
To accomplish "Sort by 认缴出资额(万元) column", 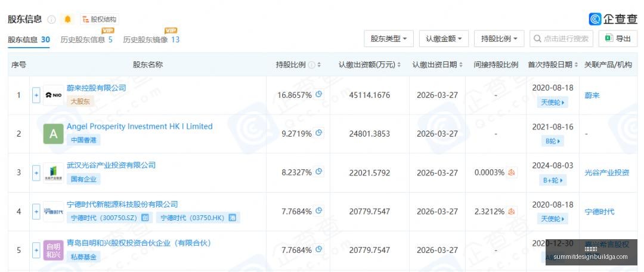I will coord(399,65).
